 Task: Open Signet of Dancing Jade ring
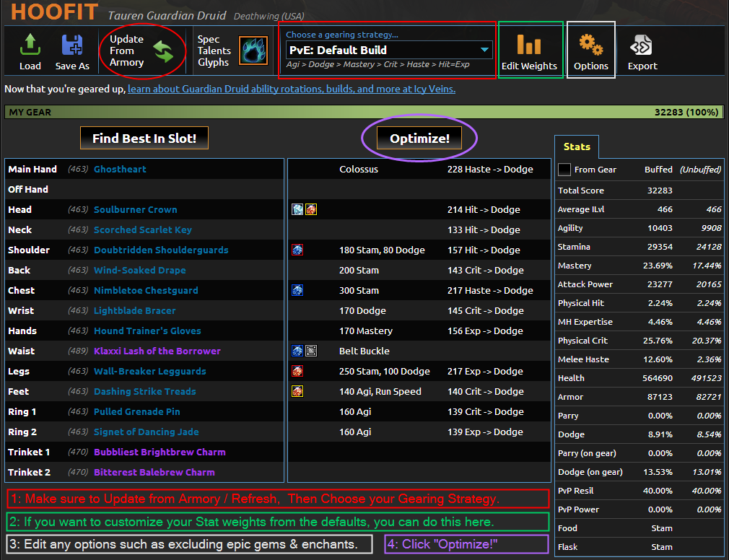pyautogui.click(x=147, y=432)
